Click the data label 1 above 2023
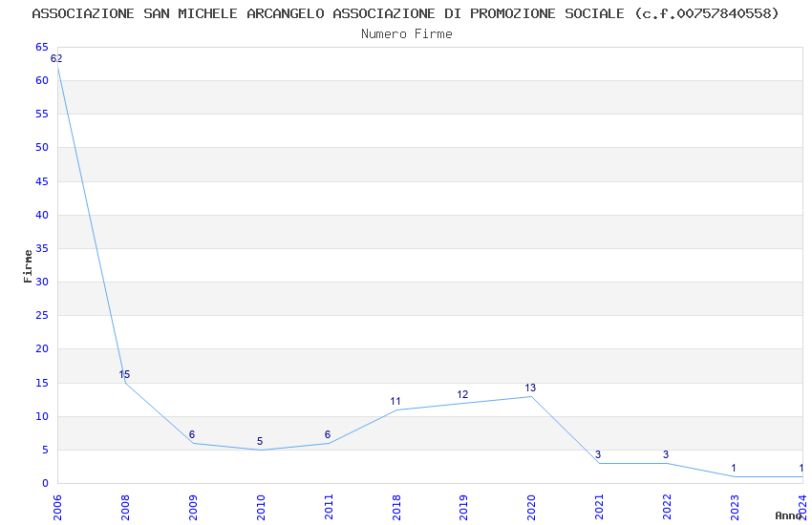Viewport: 812px width, 525px height. tap(734, 468)
